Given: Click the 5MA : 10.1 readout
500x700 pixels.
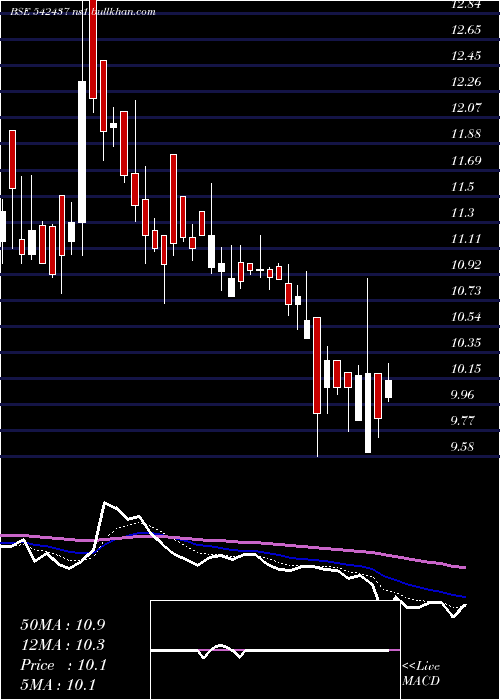Looking at the screenshot, I should pos(58,685).
